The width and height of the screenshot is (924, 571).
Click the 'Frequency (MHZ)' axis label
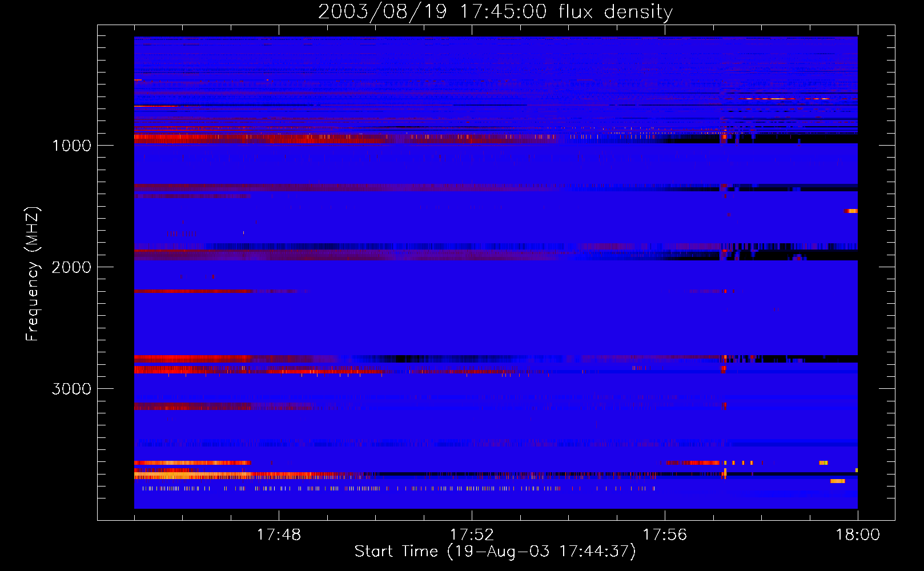[33, 274]
